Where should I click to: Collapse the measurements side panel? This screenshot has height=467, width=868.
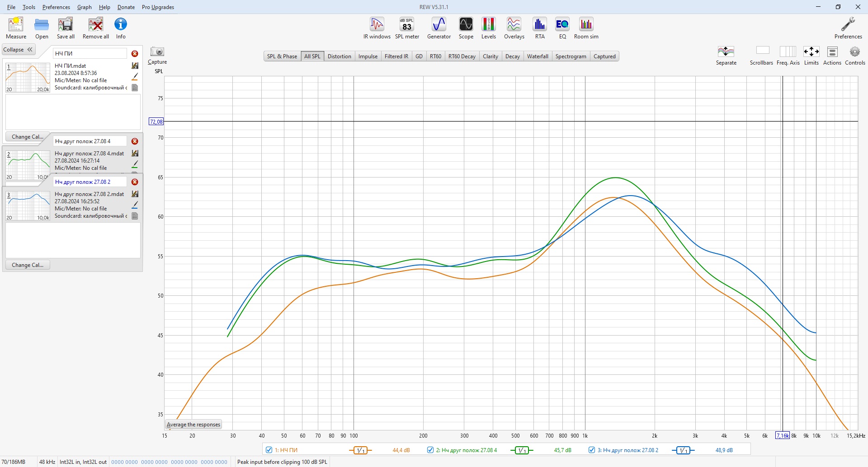coord(18,50)
